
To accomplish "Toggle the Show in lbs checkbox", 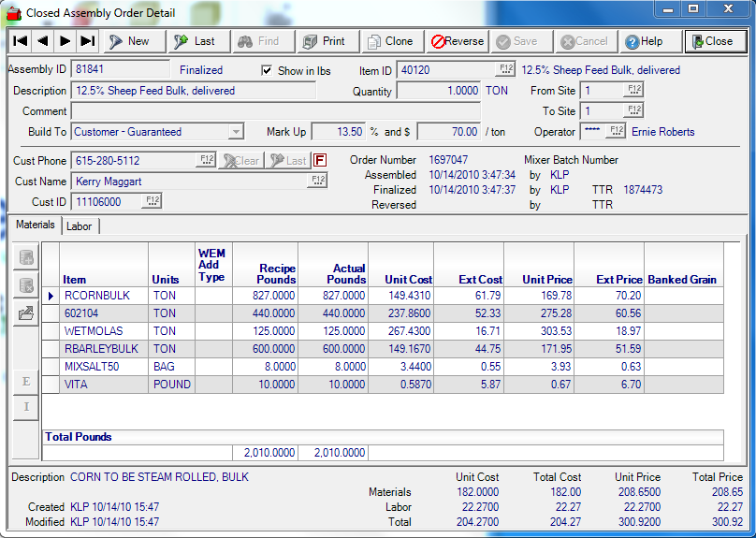I will pyautogui.click(x=267, y=71).
